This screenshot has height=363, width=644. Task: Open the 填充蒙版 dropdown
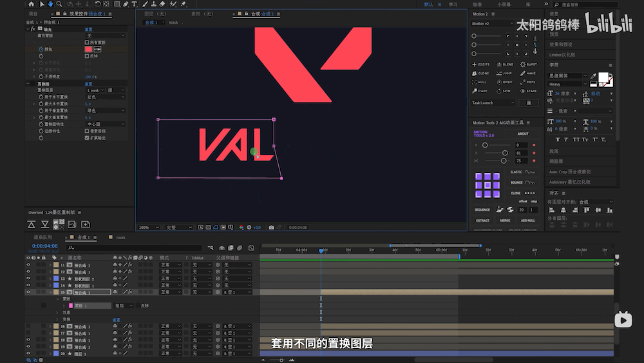106,35
